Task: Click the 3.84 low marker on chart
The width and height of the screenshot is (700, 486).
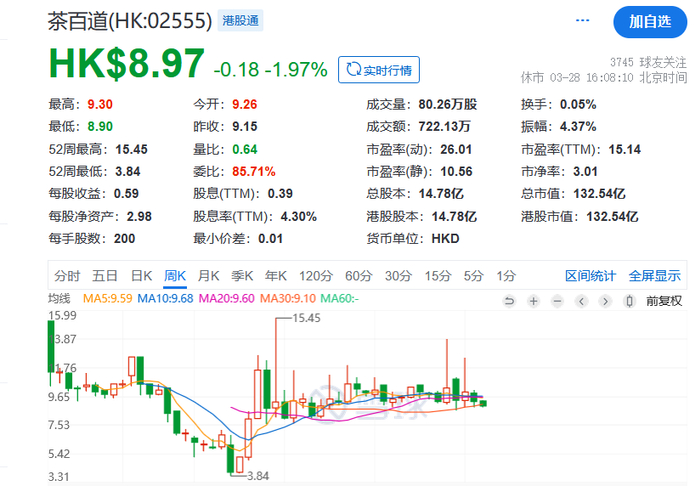Action: pyautogui.click(x=258, y=476)
